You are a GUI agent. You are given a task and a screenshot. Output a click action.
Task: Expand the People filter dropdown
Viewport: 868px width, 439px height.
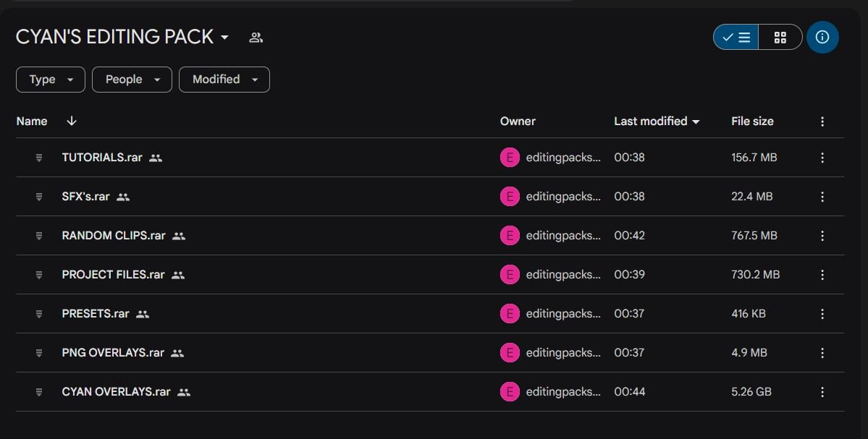click(x=132, y=80)
